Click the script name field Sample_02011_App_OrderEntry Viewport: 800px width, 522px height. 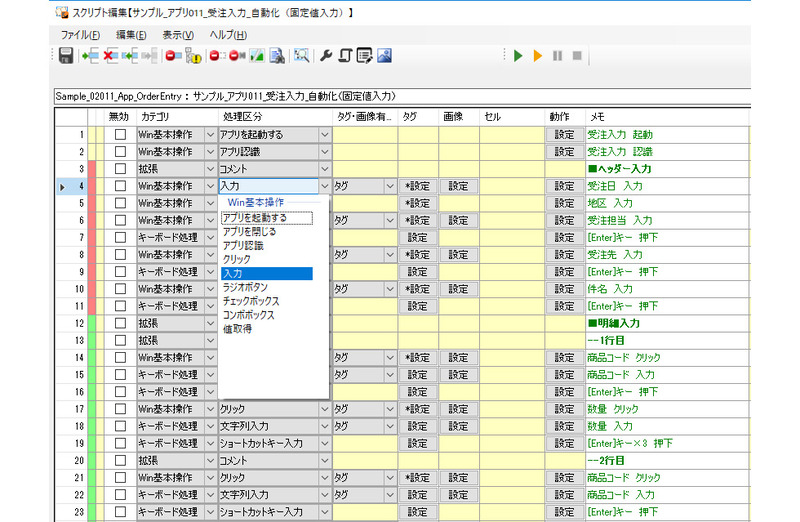pyautogui.click(x=402, y=96)
